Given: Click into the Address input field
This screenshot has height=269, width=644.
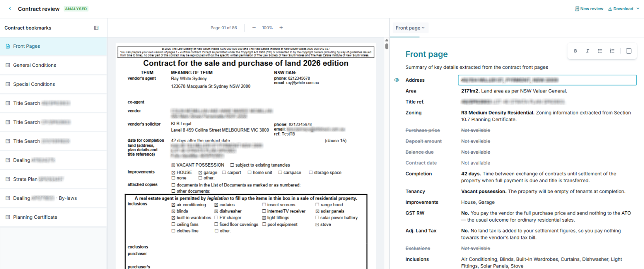Looking at the screenshot, I should (547, 80).
